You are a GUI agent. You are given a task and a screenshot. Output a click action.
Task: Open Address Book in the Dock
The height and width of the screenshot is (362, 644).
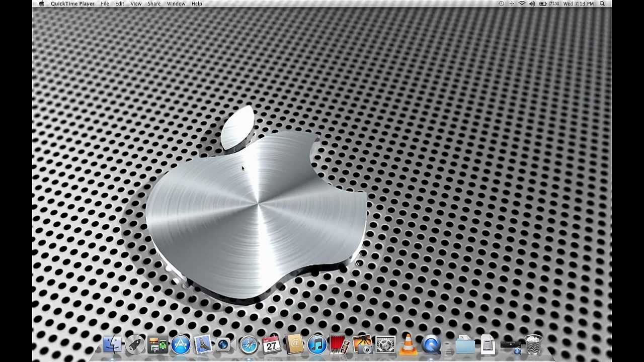(x=294, y=344)
